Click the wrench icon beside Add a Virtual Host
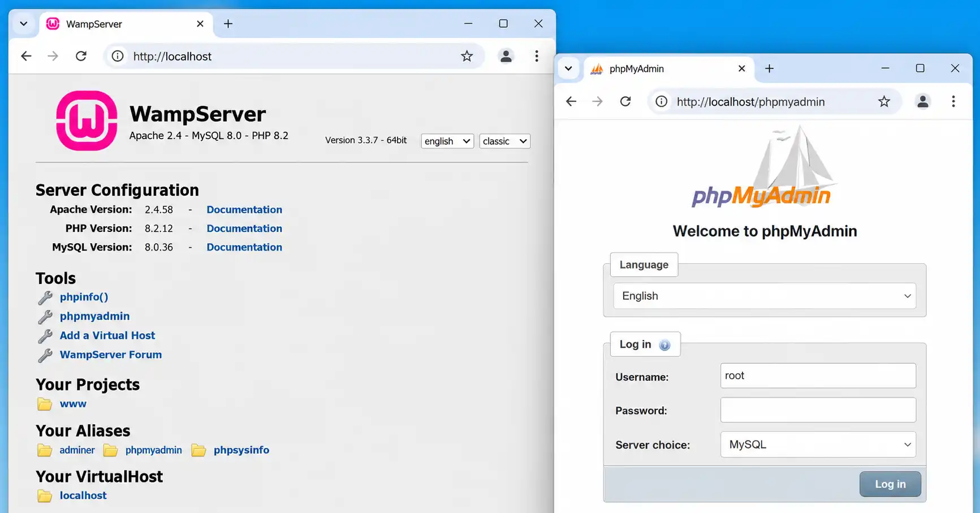Viewport: 980px width, 513px height. click(45, 336)
